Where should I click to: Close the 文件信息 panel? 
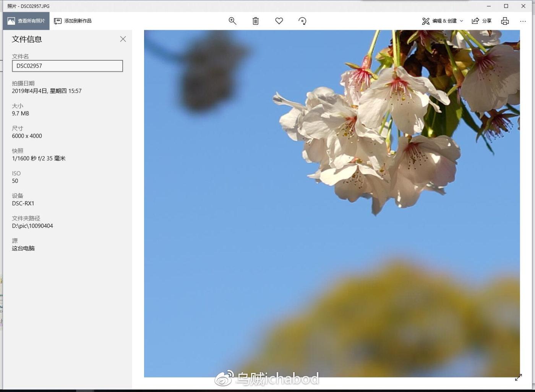(x=123, y=39)
